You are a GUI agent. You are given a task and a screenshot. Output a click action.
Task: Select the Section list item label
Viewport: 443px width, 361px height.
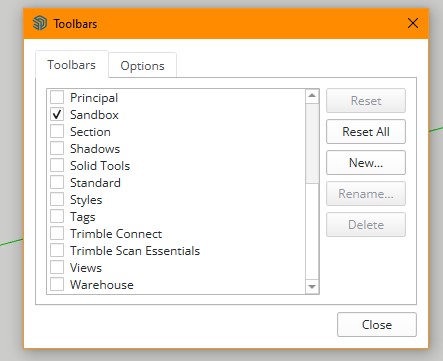point(90,132)
